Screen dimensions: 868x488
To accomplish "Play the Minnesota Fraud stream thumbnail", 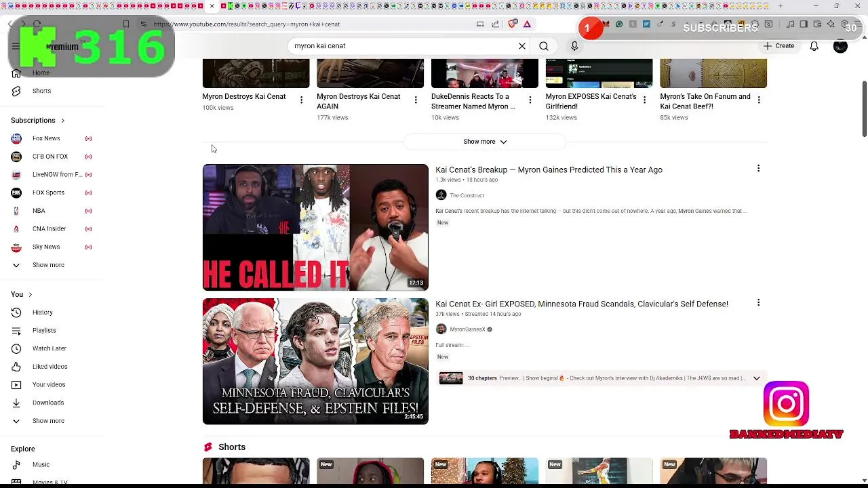I will pos(315,361).
